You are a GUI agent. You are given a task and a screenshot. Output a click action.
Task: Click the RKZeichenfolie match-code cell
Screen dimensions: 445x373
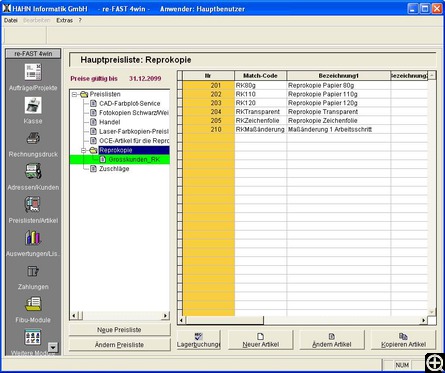(x=260, y=121)
